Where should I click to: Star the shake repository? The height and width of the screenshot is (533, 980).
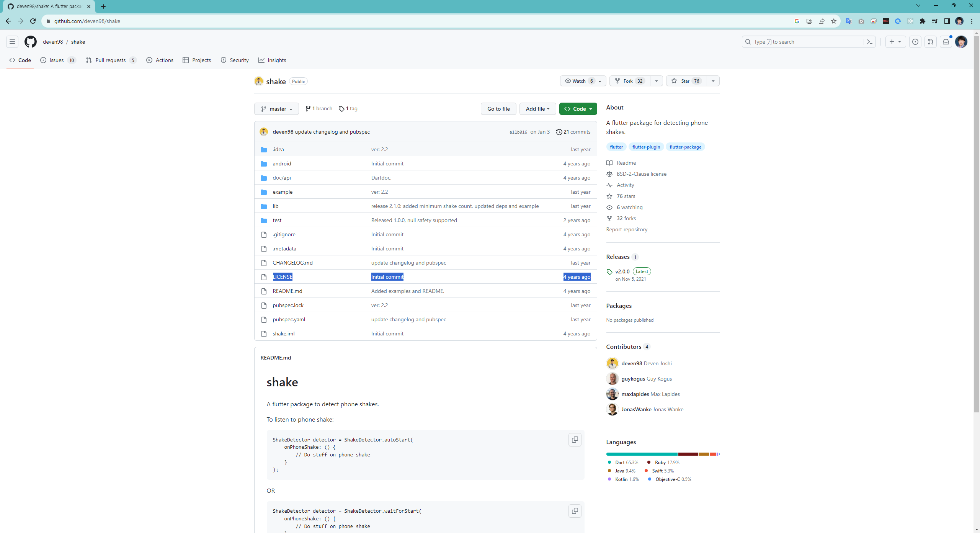coord(686,81)
